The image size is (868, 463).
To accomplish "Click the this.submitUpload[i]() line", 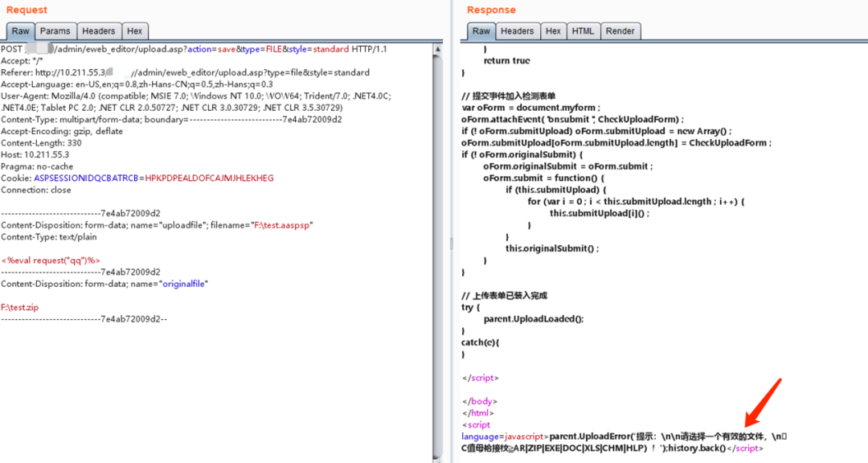I will pos(600,213).
